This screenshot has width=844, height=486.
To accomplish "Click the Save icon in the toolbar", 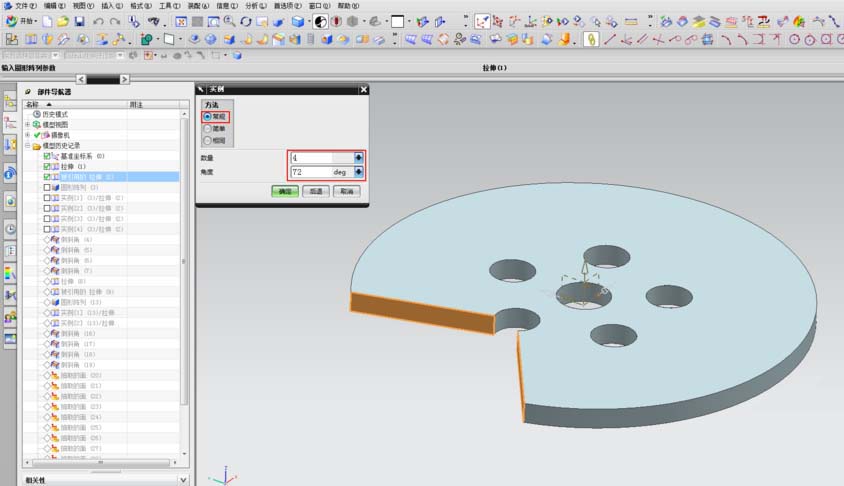I will 79,21.
